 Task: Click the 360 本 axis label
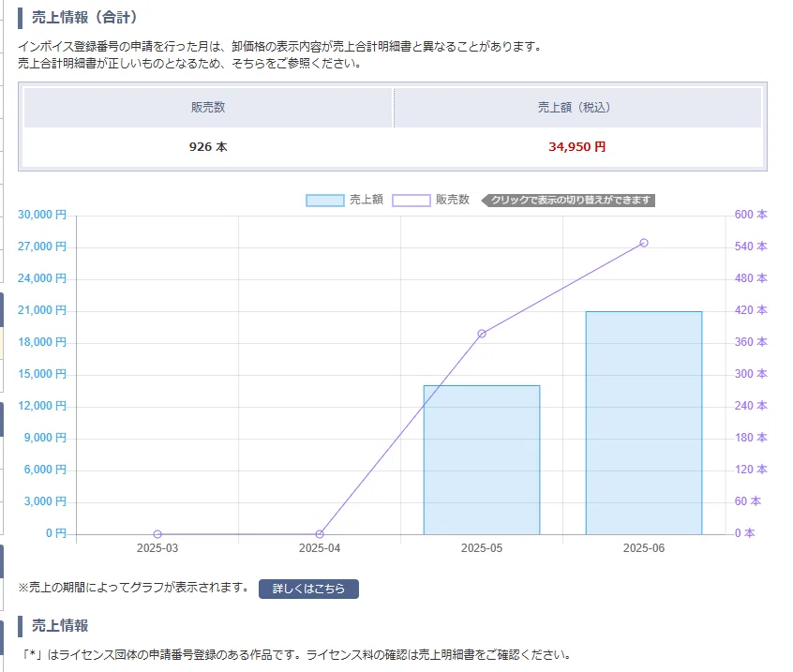(x=751, y=342)
